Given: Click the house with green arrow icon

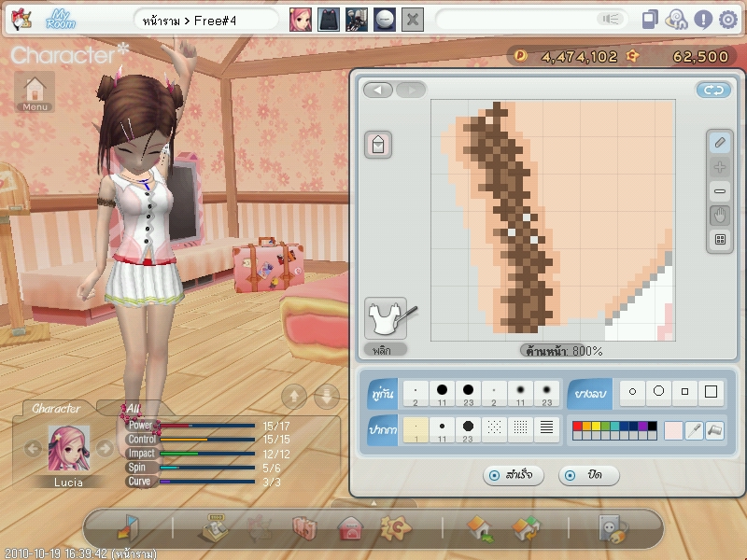Looking at the screenshot, I should (480, 528).
